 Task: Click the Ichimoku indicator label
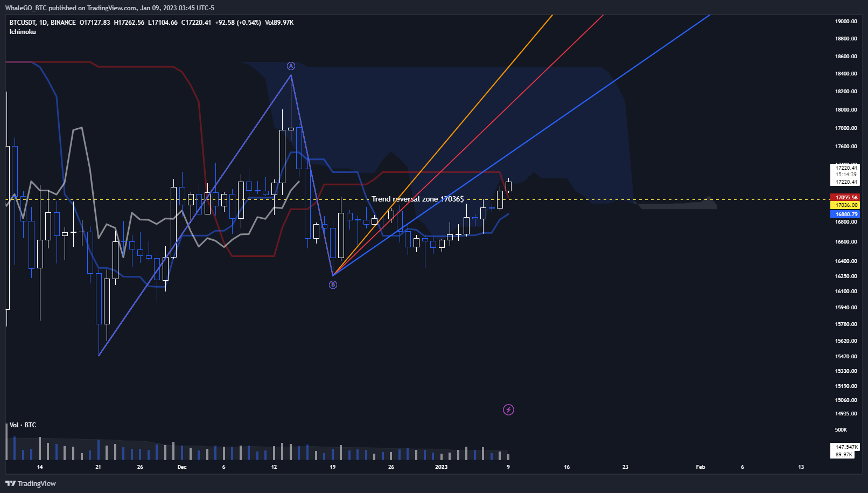coord(23,32)
